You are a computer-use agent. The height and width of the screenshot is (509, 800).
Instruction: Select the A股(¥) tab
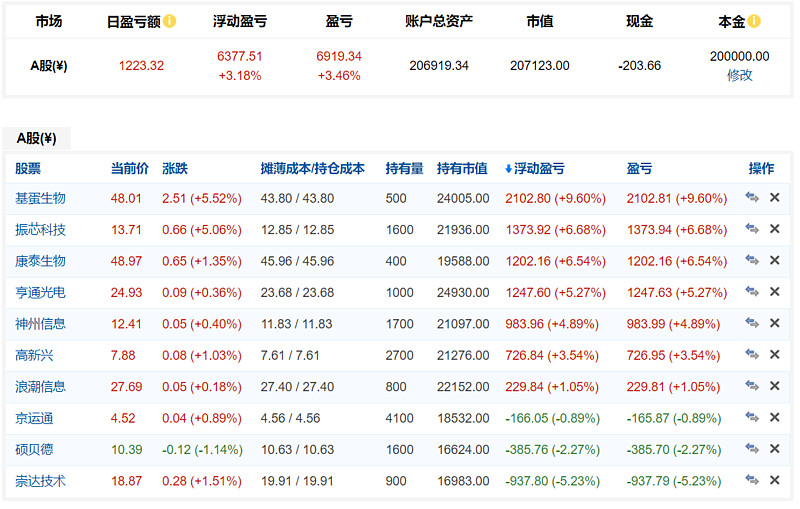[x=36, y=138]
